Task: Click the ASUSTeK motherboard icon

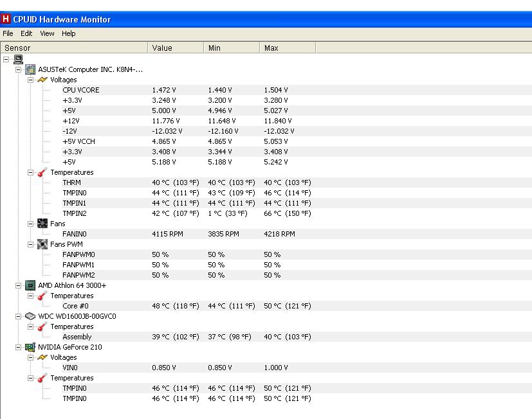Action: tap(30, 69)
